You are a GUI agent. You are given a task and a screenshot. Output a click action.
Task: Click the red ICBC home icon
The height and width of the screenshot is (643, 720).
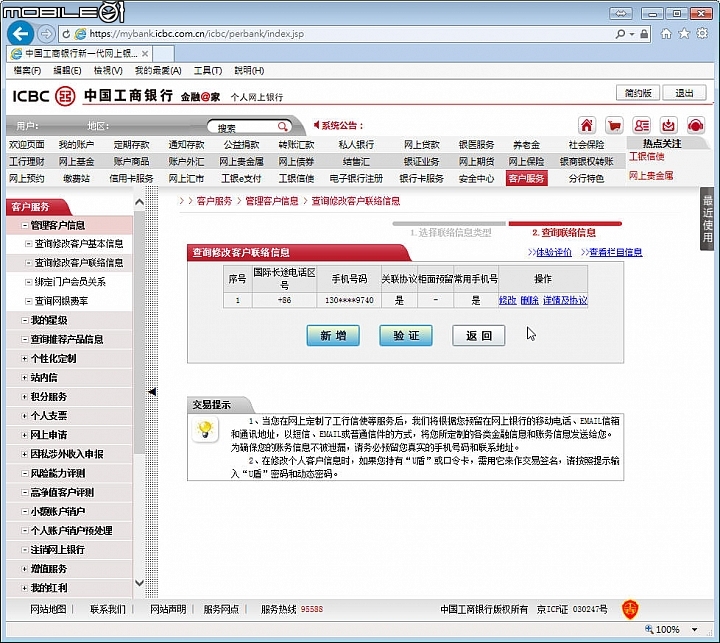pyautogui.click(x=586, y=125)
